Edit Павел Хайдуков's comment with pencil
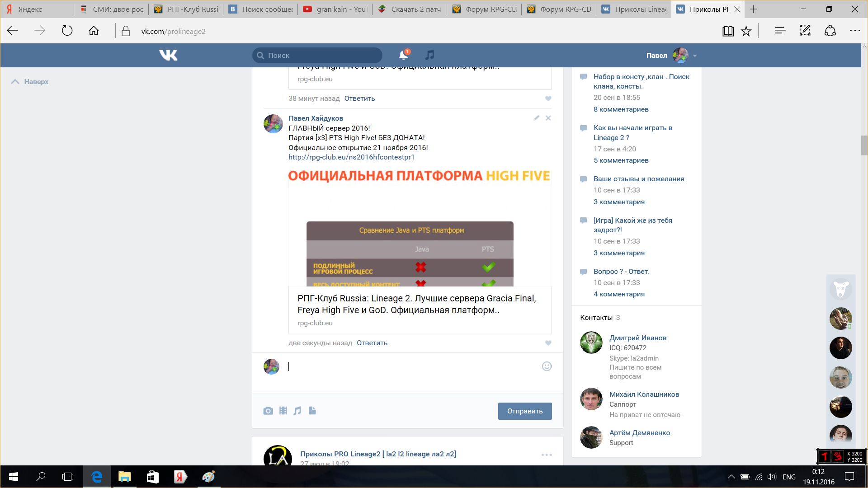The height and width of the screenshot is (488, 868). coord(536,118)
